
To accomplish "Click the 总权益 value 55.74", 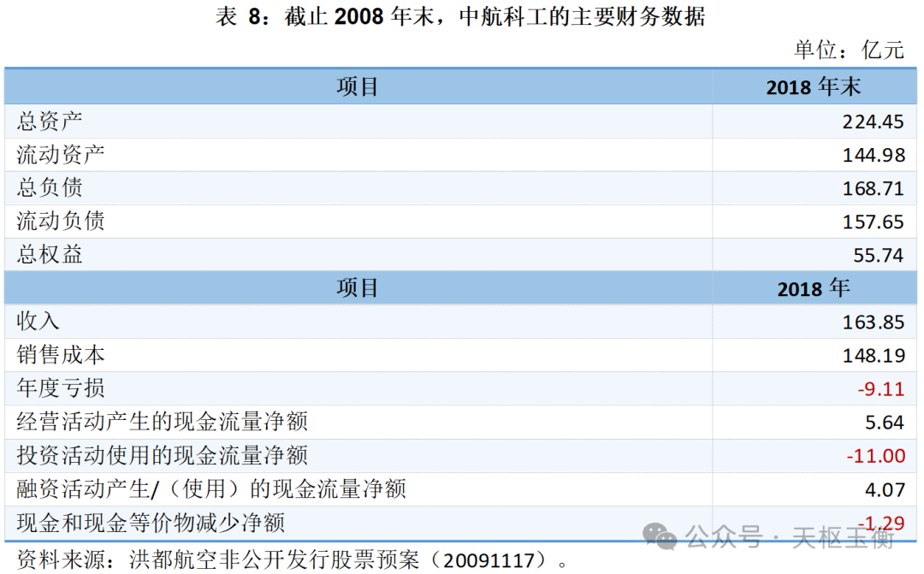I will 879,255.
